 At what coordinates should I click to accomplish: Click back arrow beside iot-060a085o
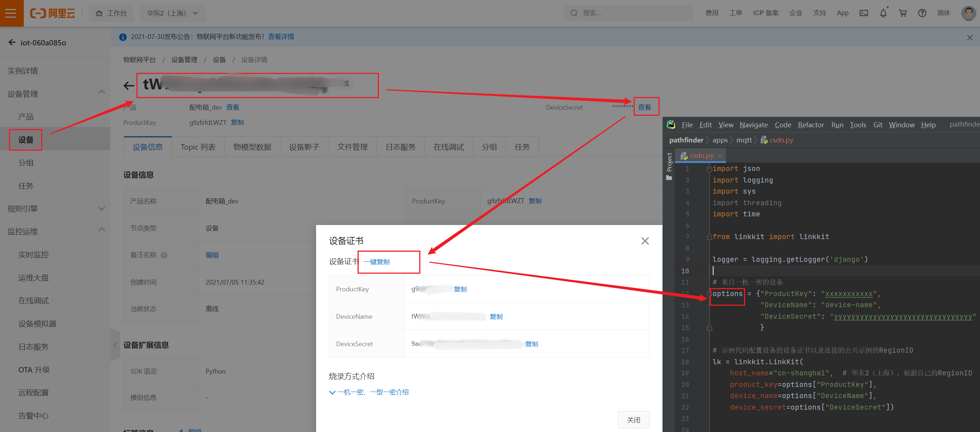click(x=12, y=42)
